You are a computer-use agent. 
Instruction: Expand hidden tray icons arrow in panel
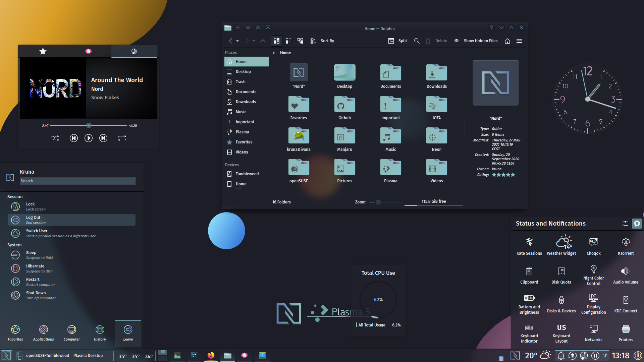[605, 355]
